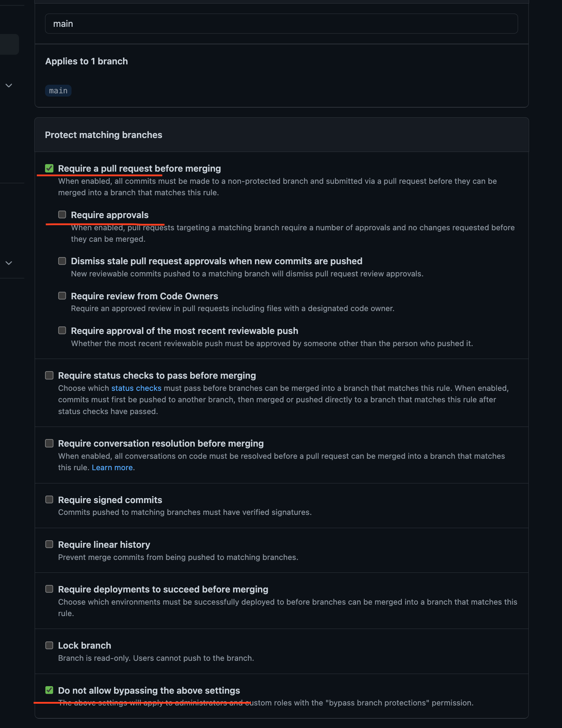
Task: Check Require approval of most recent reviewable push
Action: coord(62,330)
